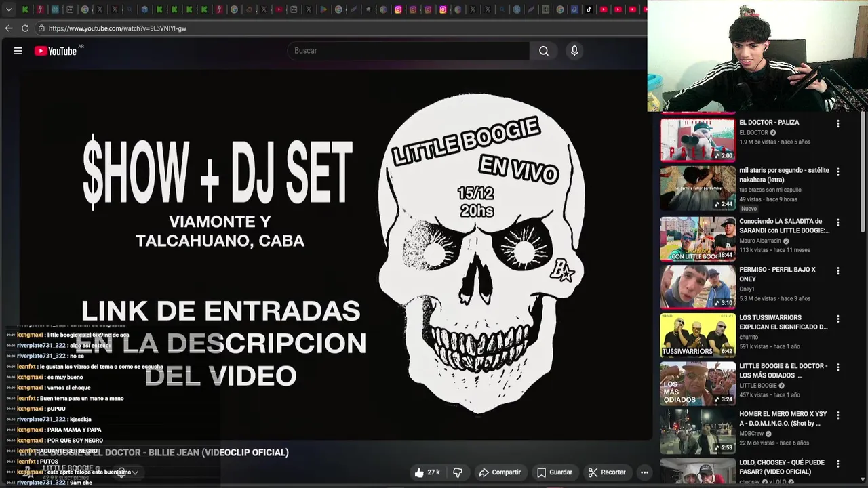The width and height of the screenshot is (868, 488).
Task: Open the browser tab search dropdown
Action: click(x=9, y=9)
